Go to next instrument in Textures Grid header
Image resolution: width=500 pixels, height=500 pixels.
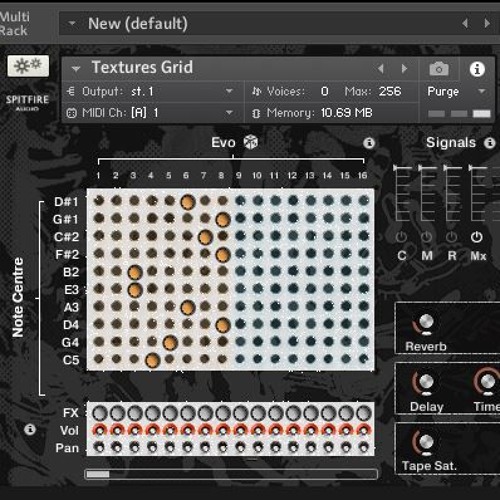[x=404, y=69]
